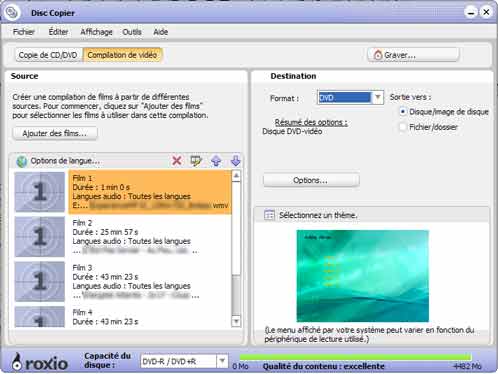Select the Film 3 entry text
Screen dimensions: 498x374
[150, 281]
